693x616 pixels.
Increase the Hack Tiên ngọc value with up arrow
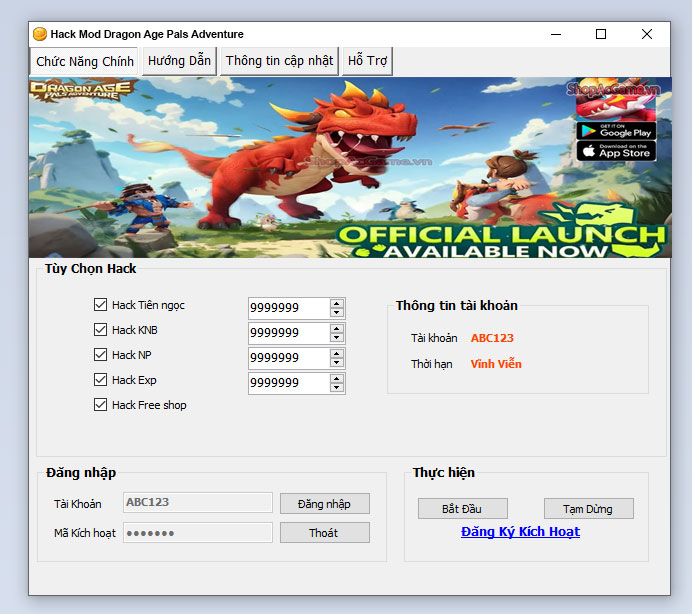[x=336, y=304]
